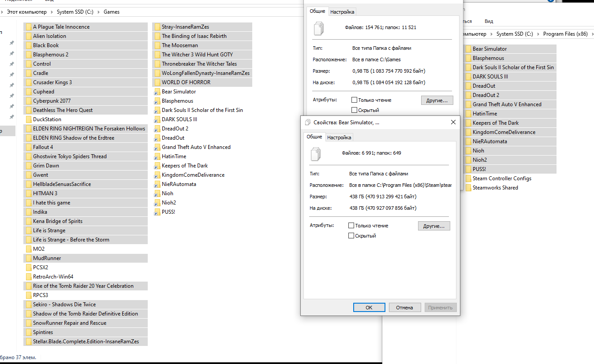The width and height of the screenshot is (594, 364).
Task: Select the Spintires folder icon
Action: point(29,332)
